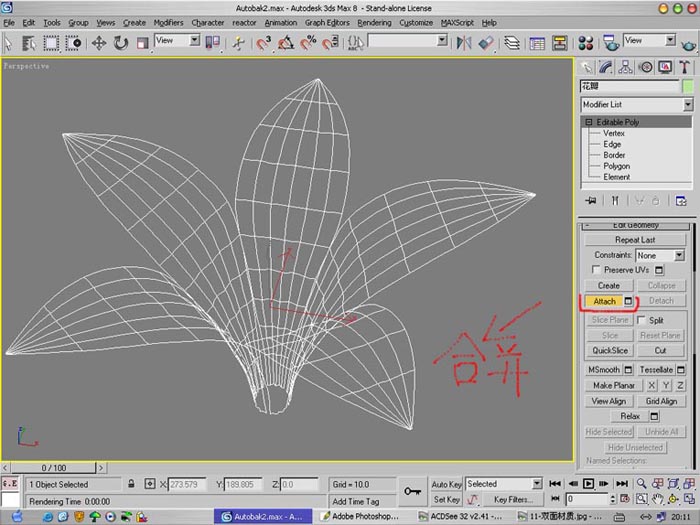Toggle Angle Snap
700x525 pixels.
tap(286, 43)
